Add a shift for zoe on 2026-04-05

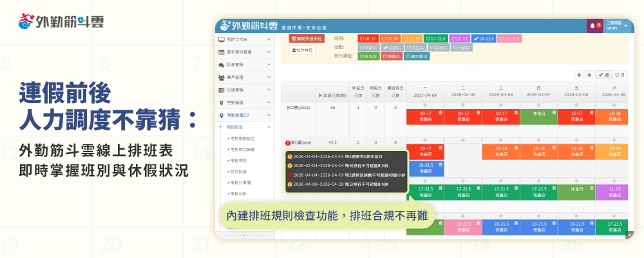click(463, 141)
